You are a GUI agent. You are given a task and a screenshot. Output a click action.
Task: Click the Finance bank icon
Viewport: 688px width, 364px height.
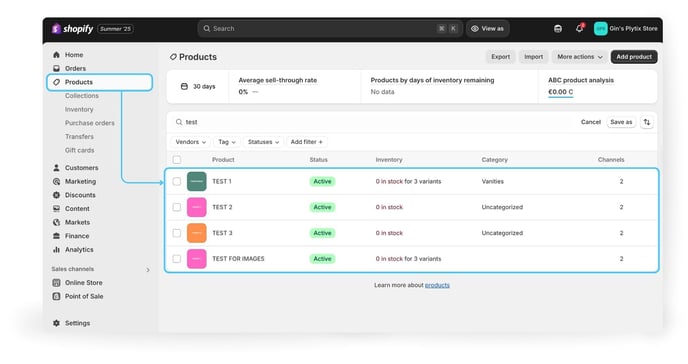(56, 236)
